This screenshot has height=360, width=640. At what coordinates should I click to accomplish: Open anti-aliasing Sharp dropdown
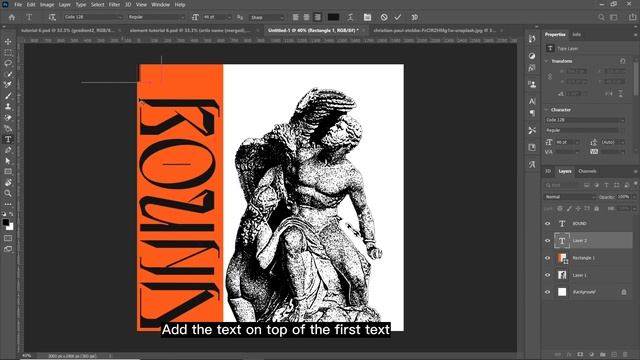[x=267, y=17]
